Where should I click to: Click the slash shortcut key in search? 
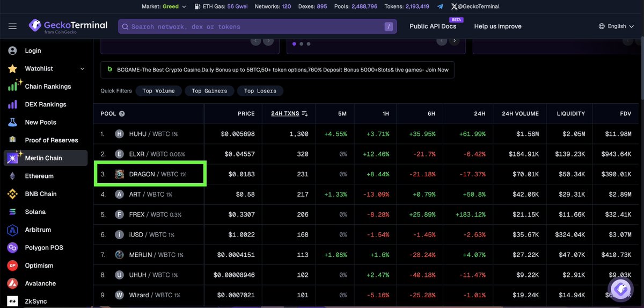click(x=389, y=26)
